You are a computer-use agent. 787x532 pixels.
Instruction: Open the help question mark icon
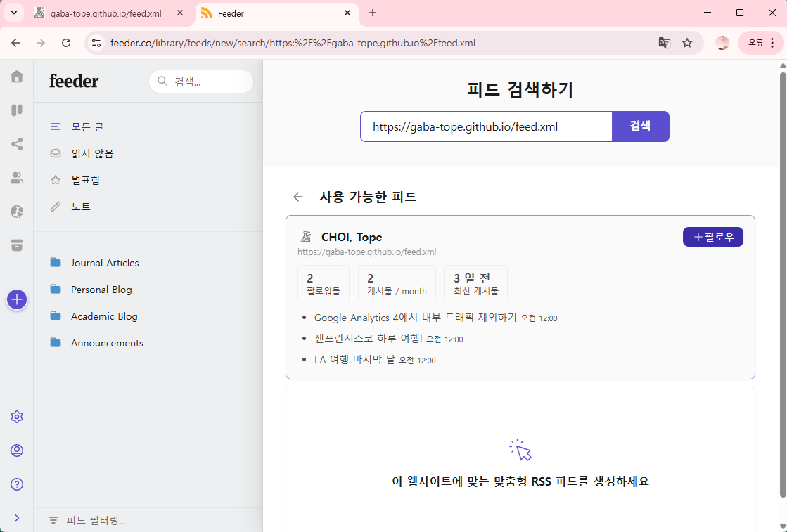coord(17,484)
